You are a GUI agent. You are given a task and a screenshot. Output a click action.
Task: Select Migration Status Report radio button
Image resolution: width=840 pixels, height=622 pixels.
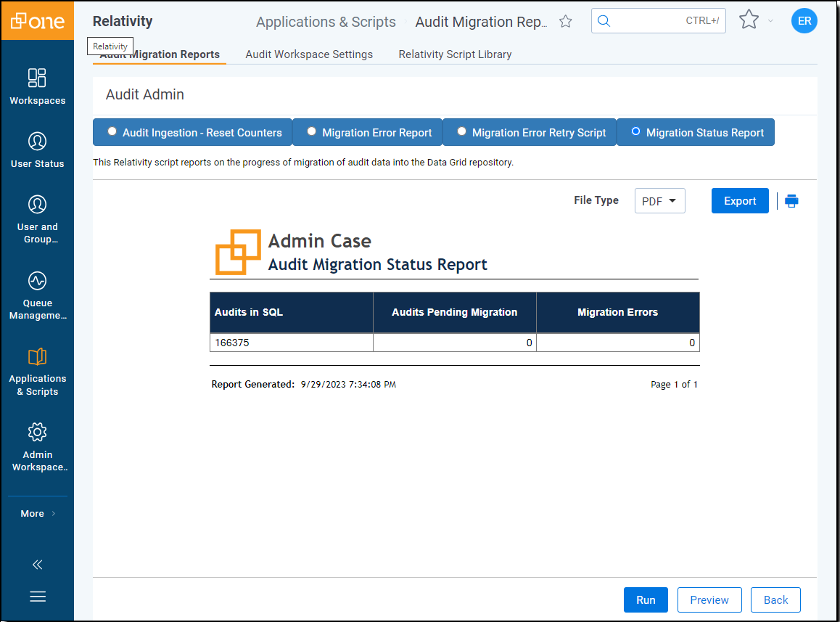click(x=636, y=132)
